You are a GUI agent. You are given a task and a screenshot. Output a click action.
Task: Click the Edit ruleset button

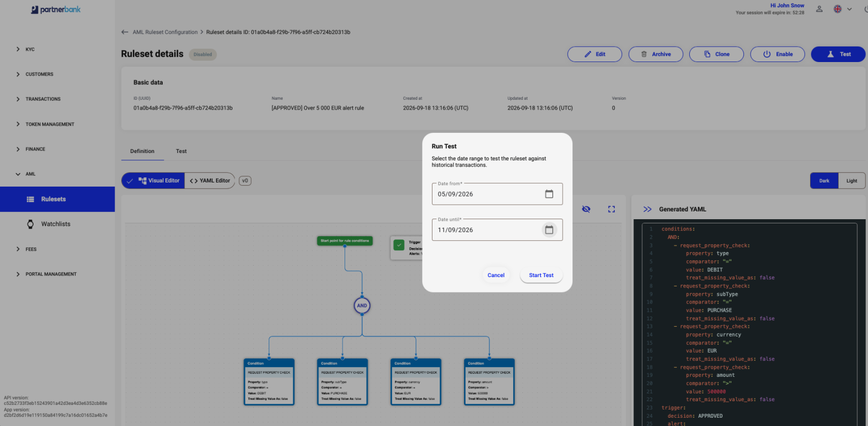595,54
